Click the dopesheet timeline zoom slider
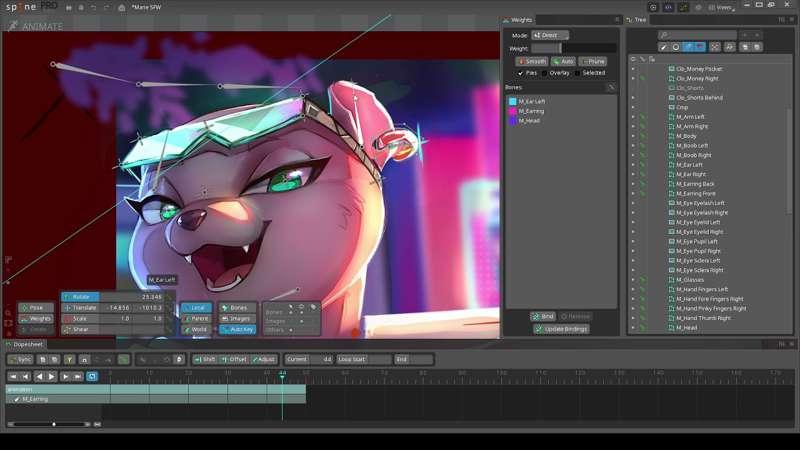The height and width of the screenshot is (450, 800). tap(49, 424)
